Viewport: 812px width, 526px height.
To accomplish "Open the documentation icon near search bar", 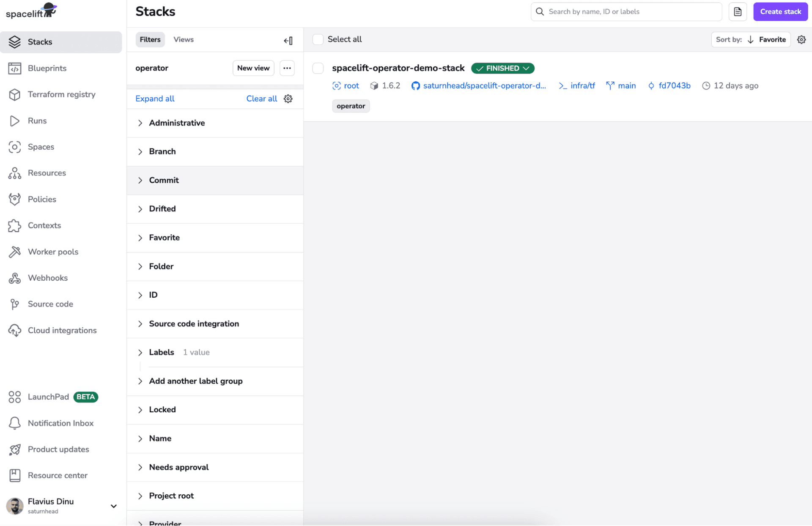I will (x=738, y=11).
